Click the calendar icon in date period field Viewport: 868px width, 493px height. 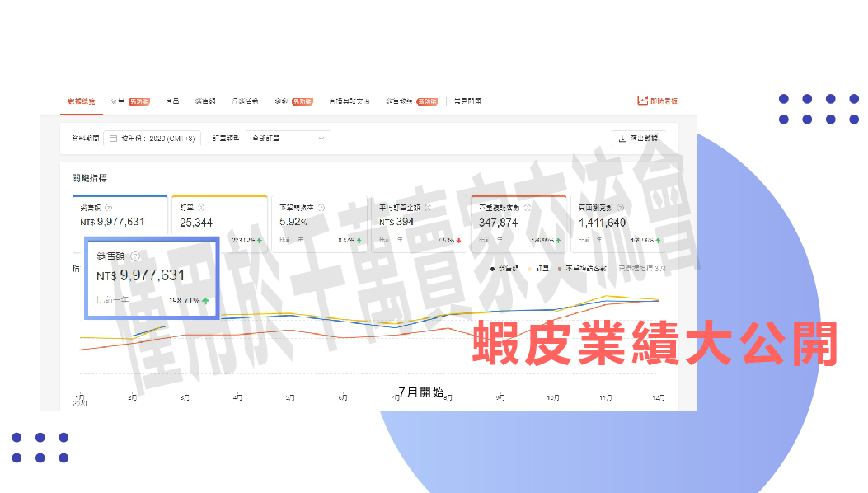click(x=114, y=139)
